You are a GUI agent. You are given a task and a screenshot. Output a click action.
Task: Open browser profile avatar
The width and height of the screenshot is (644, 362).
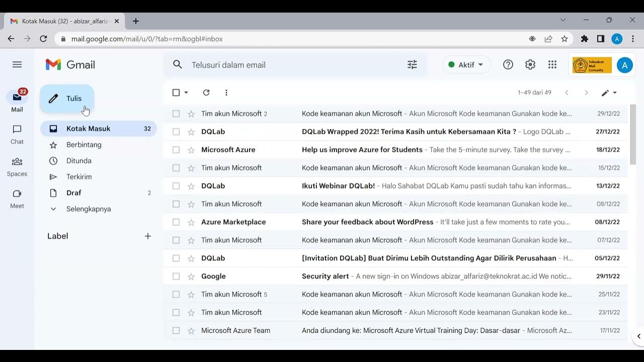617,39
